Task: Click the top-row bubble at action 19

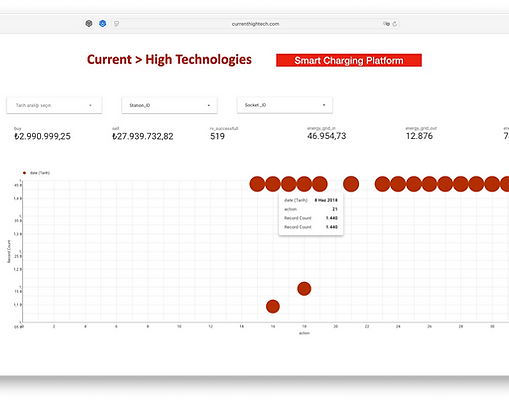Action: tap(320, 184)
